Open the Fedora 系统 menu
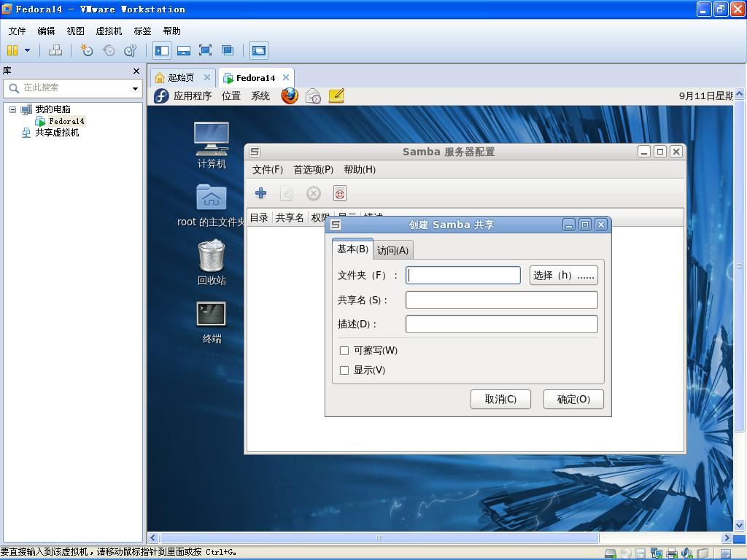 click(260, 96)
